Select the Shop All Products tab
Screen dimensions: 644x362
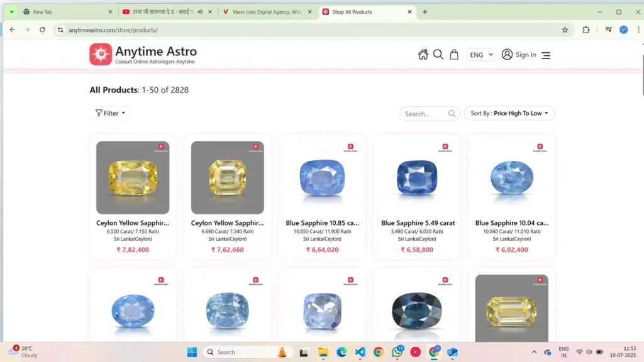pos(367,12)
